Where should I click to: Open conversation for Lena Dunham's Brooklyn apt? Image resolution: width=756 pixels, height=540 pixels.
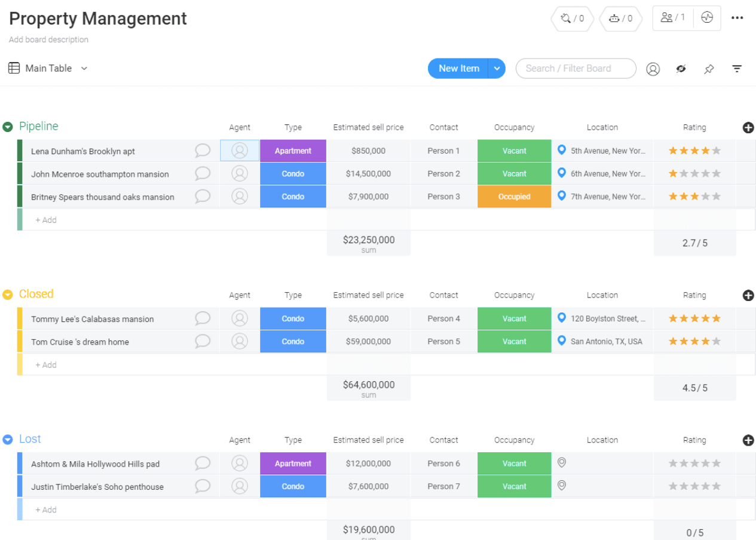203,151
